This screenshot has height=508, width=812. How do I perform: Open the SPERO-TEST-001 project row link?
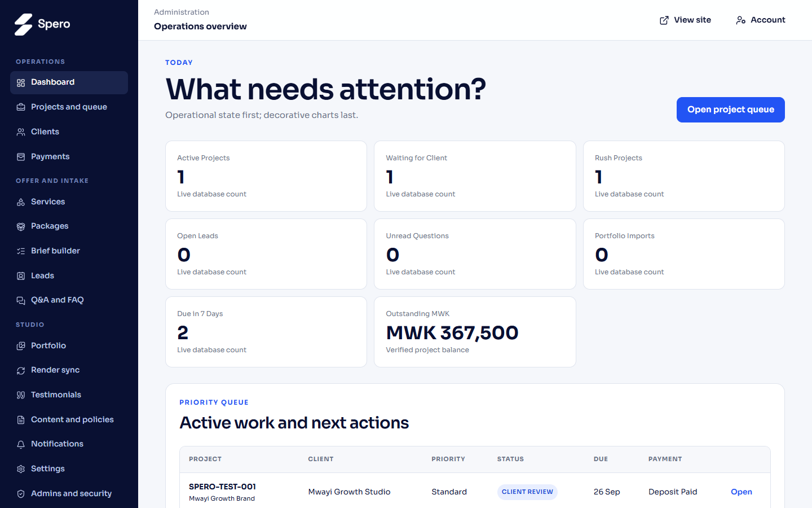(741, 492)
